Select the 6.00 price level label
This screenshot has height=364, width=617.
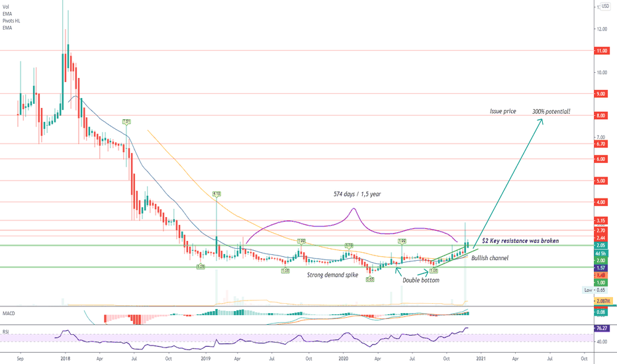coord(600,159)
